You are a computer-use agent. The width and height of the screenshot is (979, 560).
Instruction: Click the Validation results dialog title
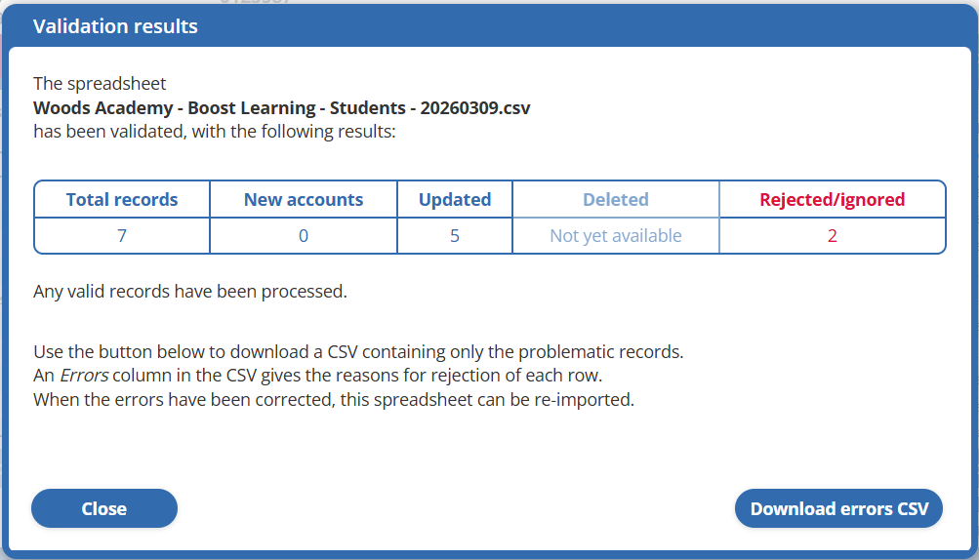coord(115,26)
